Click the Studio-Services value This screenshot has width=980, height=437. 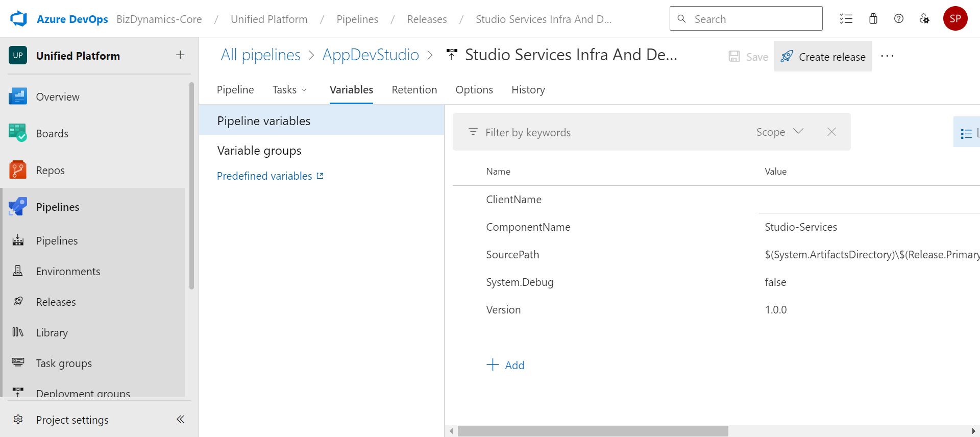pos(801,227)
